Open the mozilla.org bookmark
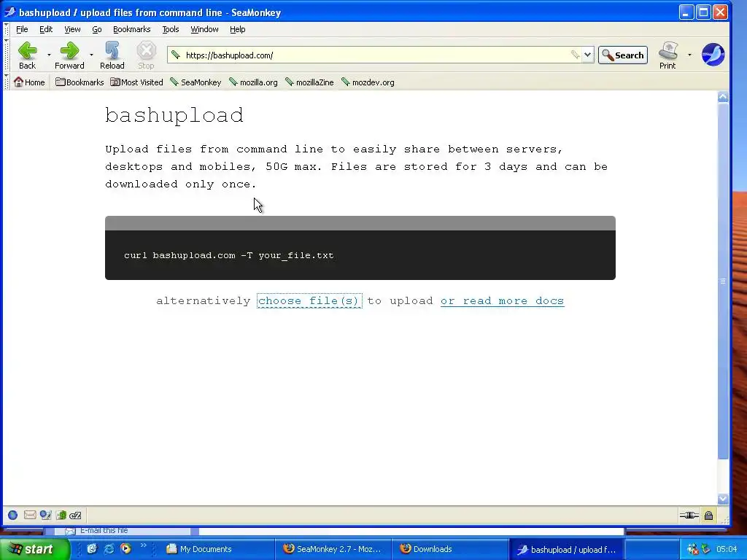The width and height of the screenshot is (747, 560). click(253, 82)
